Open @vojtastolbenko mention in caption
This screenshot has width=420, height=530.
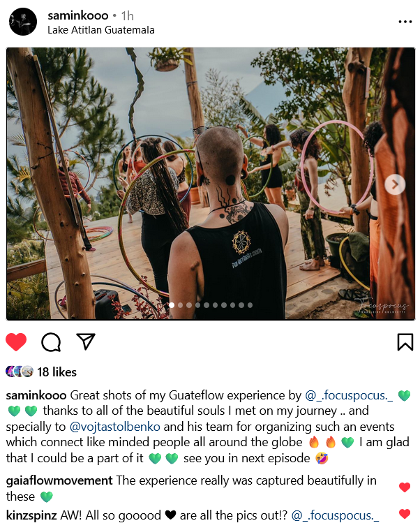coord(115,427)
